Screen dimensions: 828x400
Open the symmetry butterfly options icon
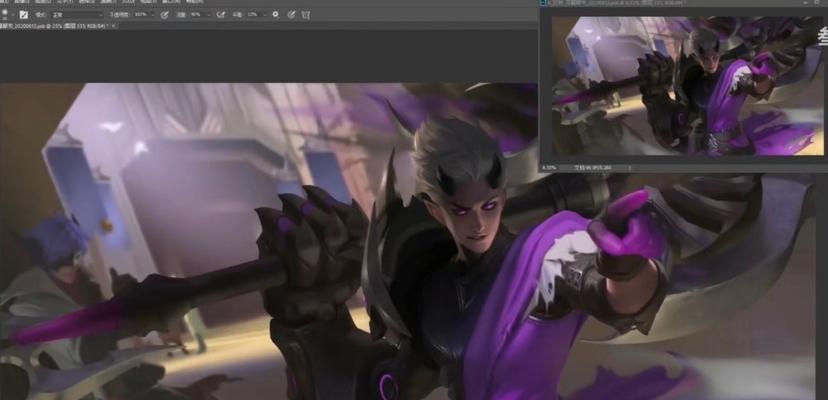[306, 15]
